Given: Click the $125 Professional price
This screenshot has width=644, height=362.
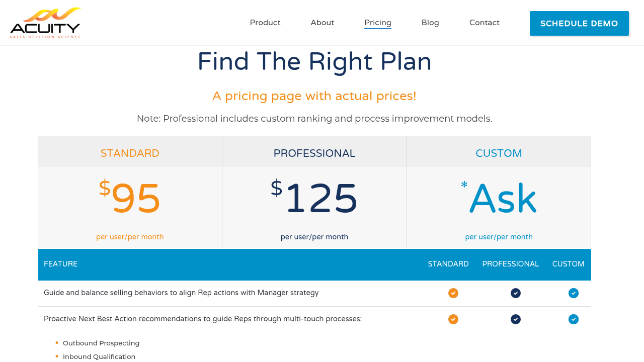Looking at the screenshot, I should pos(314,199).
